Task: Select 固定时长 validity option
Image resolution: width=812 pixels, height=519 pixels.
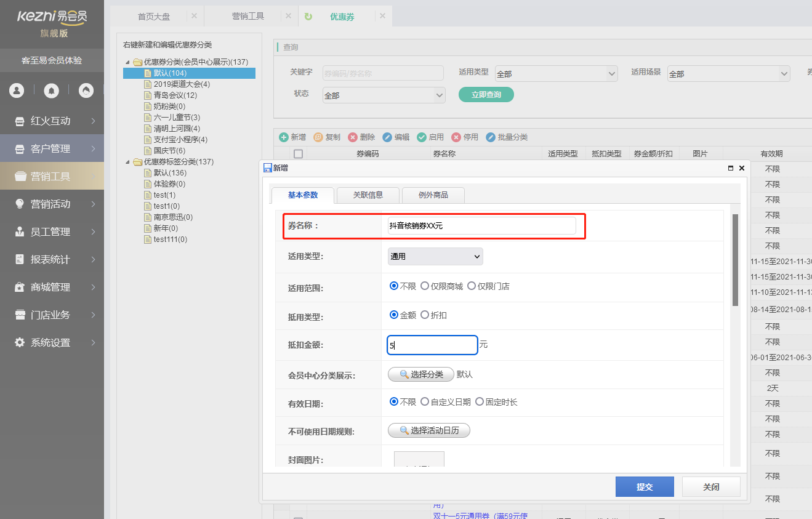Action: click(x=480, y=401)
